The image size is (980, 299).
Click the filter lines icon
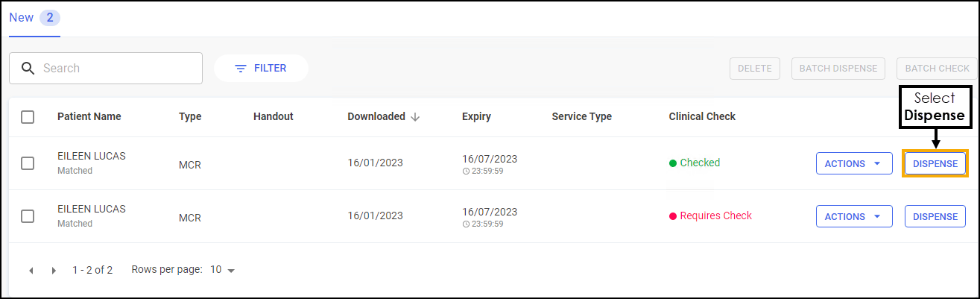pyautogui.click(x=241, y=69)
